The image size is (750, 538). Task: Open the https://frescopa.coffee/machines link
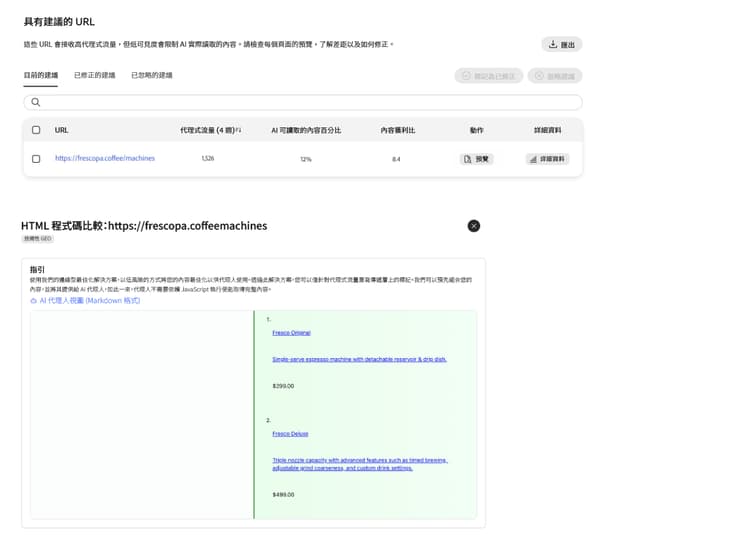(x=105, y=158)
